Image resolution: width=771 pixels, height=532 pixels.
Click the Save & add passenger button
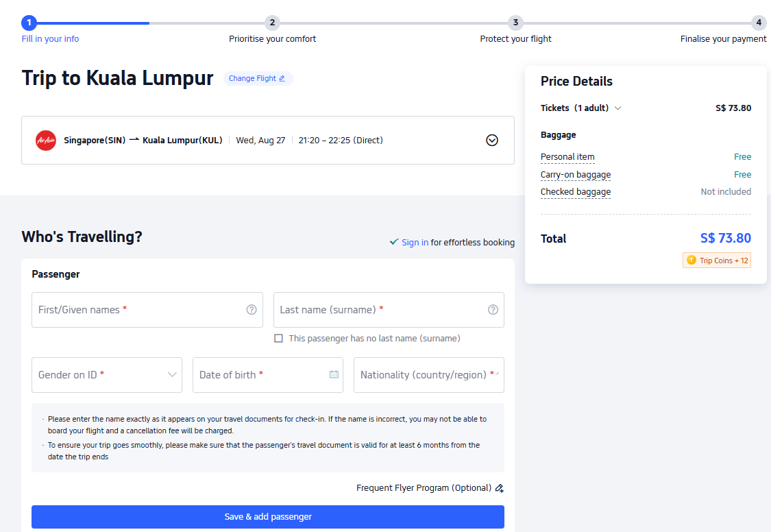pos(267,516)
